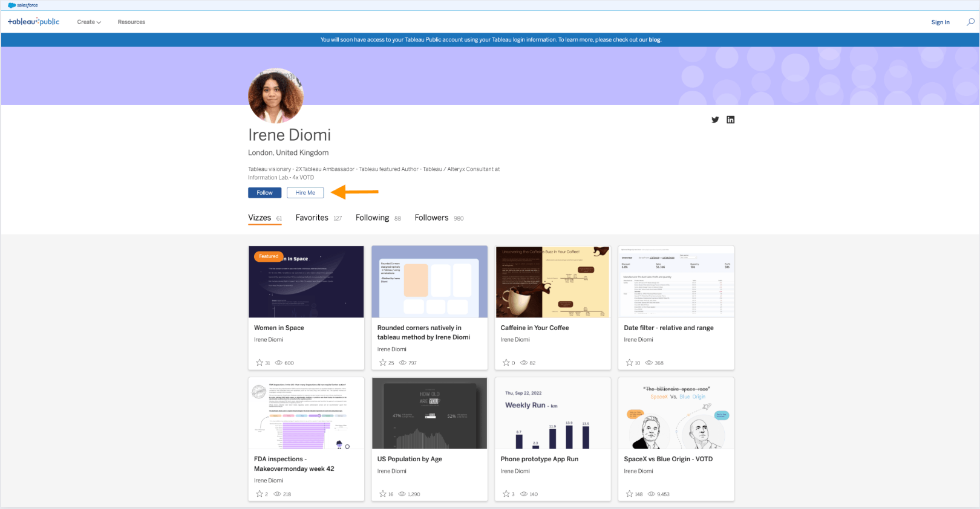This screenshot has height=509, width=980.
Task: Click views eye icon on Women in Space
Action: [279, 363]
